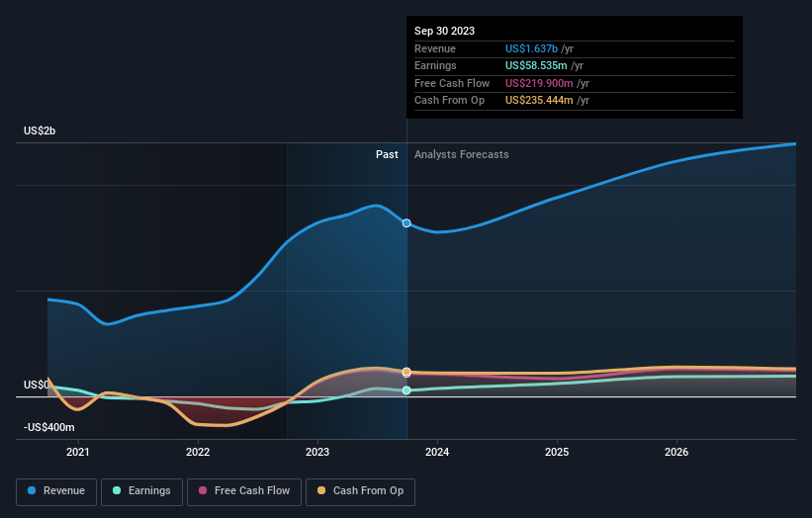
Task: Click the Cash From Op label in tooltip
Action: tap(449, 101)
